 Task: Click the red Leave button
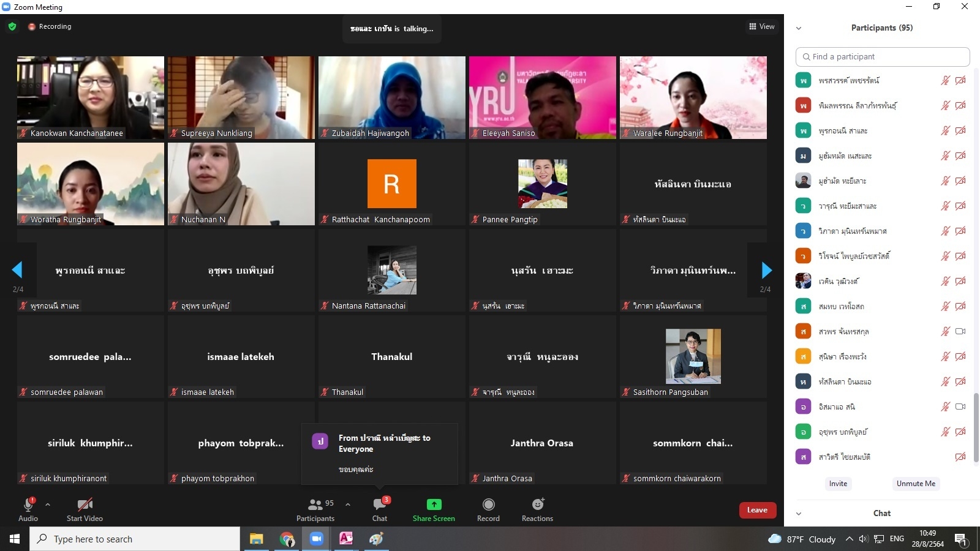[757, 510]
